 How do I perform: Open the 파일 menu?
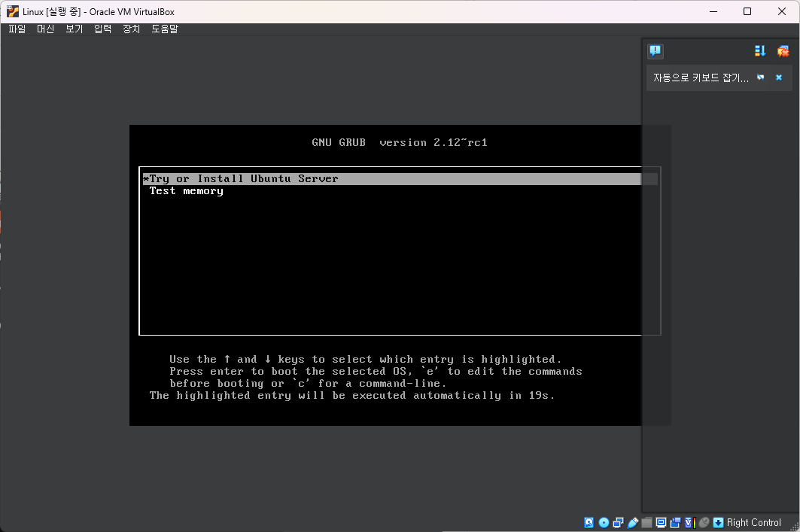point(17,29)
